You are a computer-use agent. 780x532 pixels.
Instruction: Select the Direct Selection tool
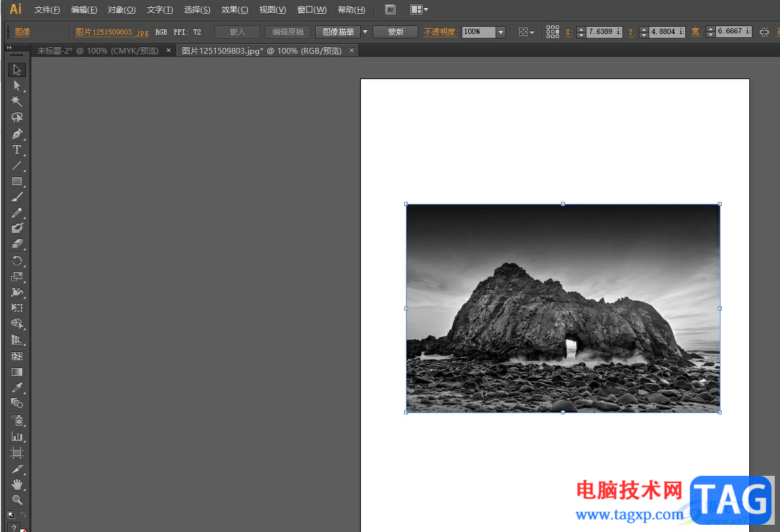(x=17, y=86)
